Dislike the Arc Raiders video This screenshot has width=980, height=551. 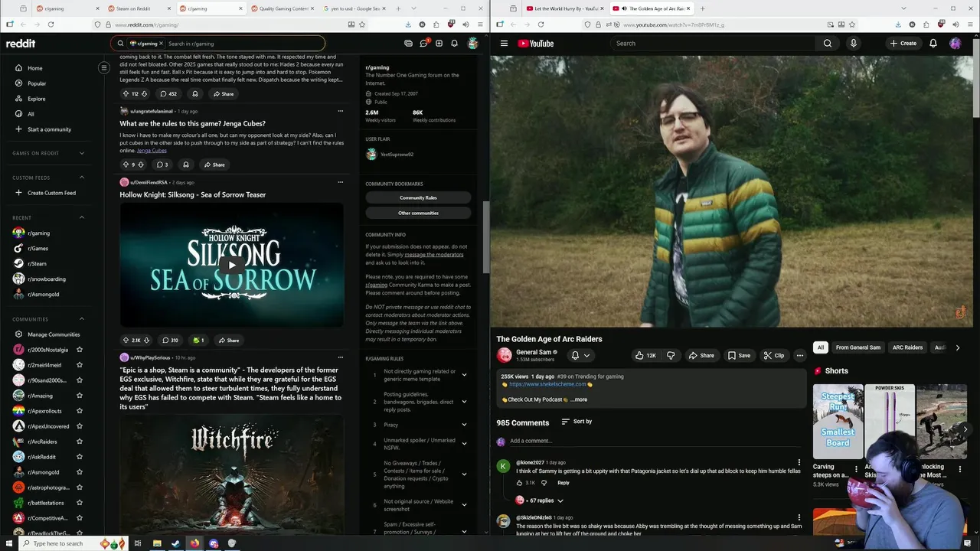(671, 355)
